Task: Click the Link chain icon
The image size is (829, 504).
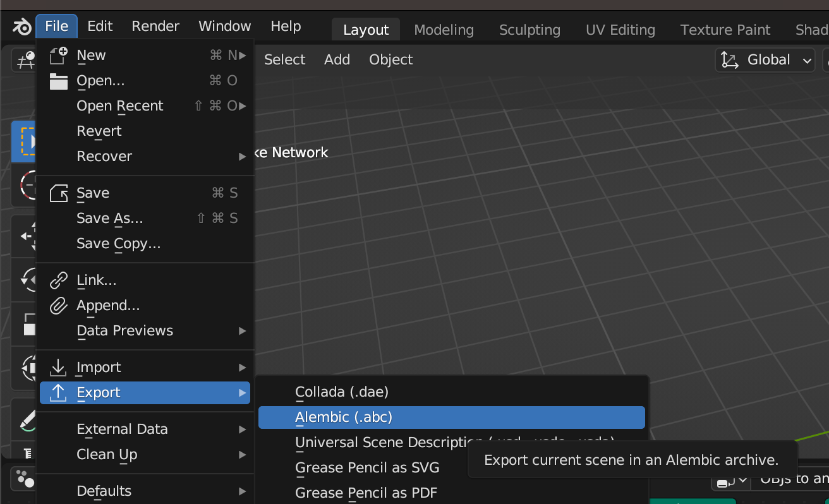Action: tap(59, 280)
